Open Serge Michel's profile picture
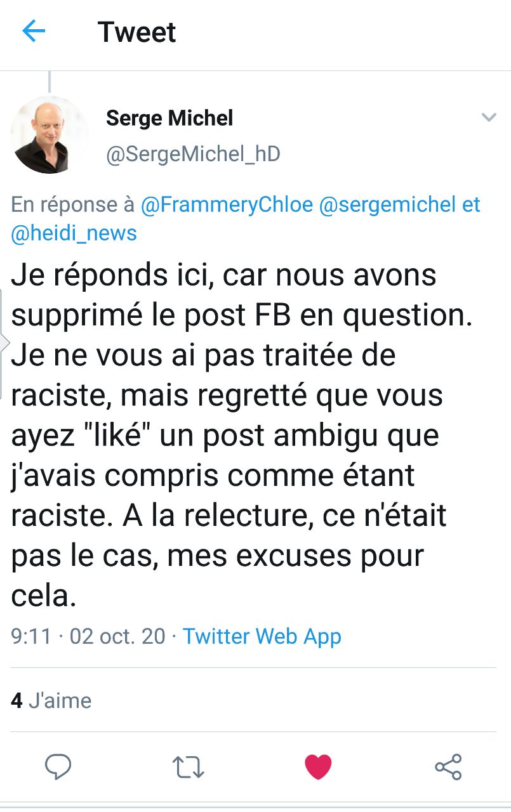 50,135
